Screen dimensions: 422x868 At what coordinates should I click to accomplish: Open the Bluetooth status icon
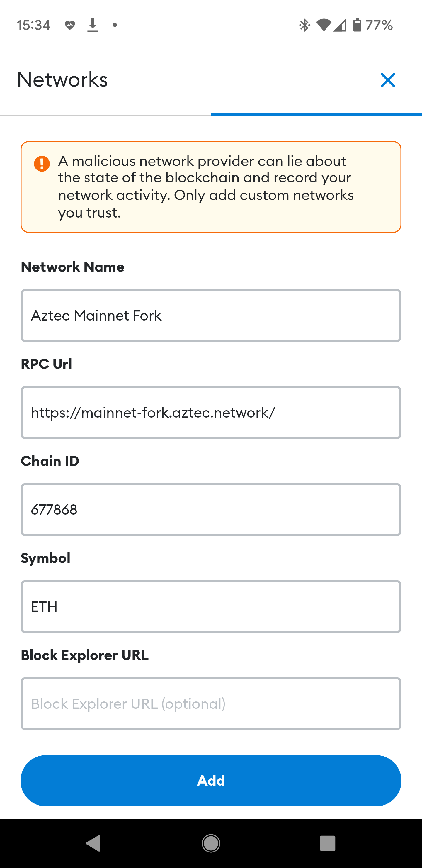pyautogui.click(x=304, y=25)
